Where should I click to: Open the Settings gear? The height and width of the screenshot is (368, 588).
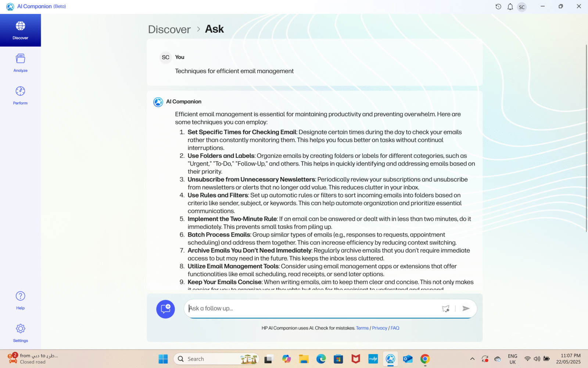20,333
